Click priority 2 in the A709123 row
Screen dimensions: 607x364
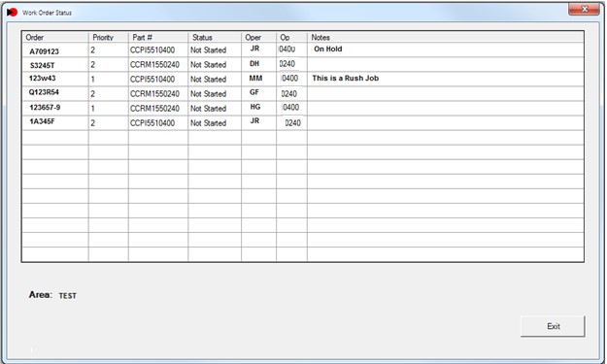(x=93, y=50)
